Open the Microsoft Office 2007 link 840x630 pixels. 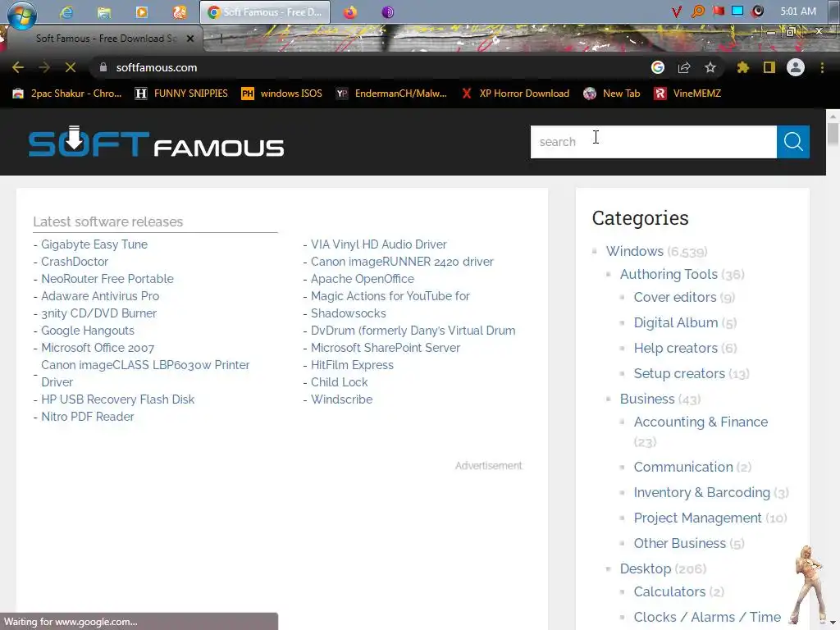coord(98,348)
